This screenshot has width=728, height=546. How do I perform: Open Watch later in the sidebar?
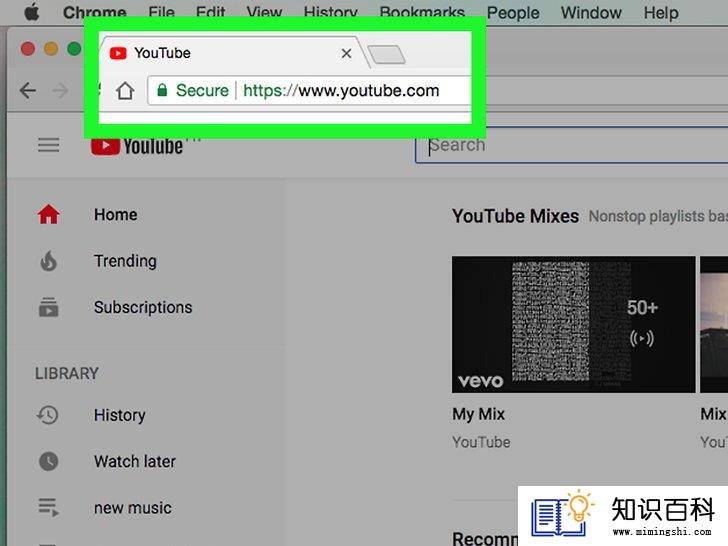[x=135, y=462]
